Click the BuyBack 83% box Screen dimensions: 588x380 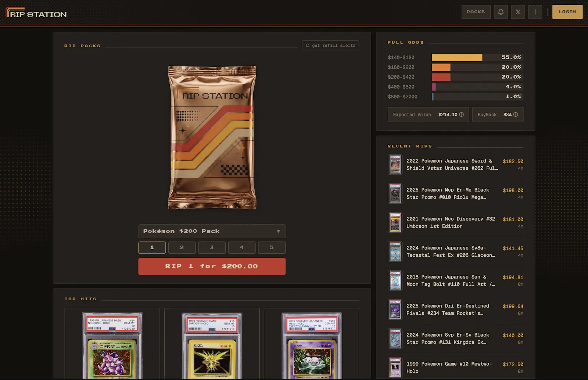coord(498,115)
